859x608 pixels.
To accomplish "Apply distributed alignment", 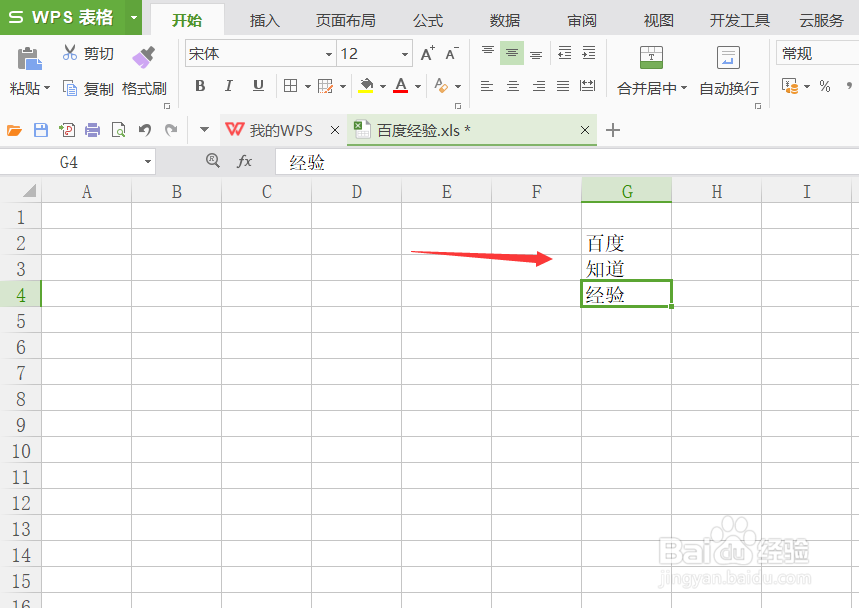I will click(587, 86).
